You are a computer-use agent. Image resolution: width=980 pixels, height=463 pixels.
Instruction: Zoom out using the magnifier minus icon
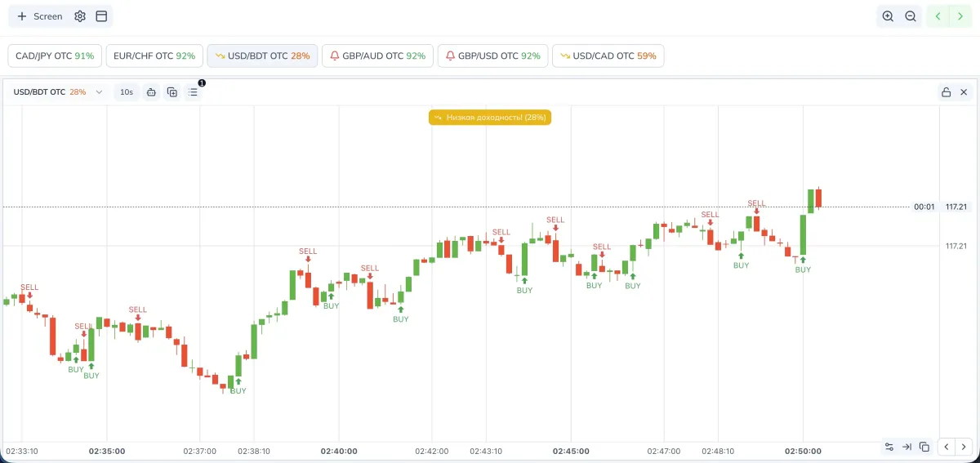coord(911,16)
